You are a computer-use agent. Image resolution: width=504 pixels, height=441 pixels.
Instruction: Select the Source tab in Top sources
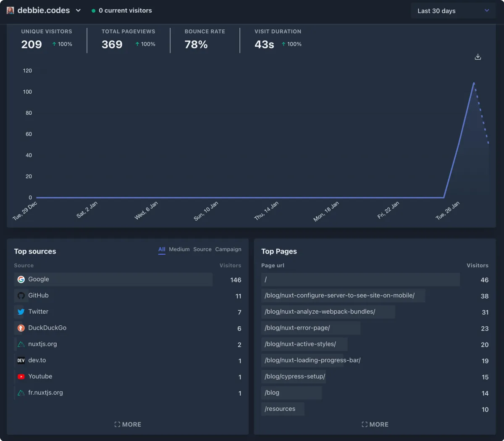click(x=202, y=249)
